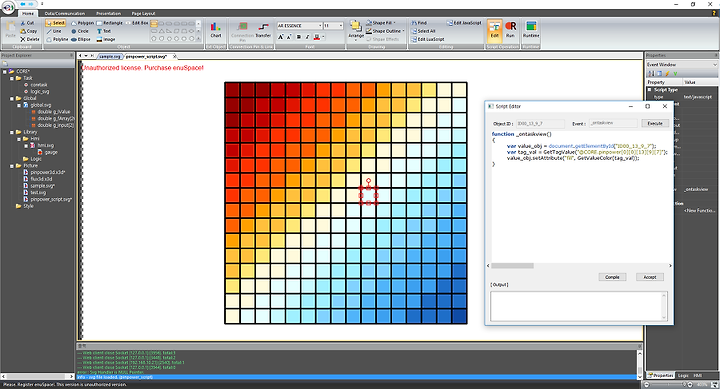Open the Arrange options

355,30
